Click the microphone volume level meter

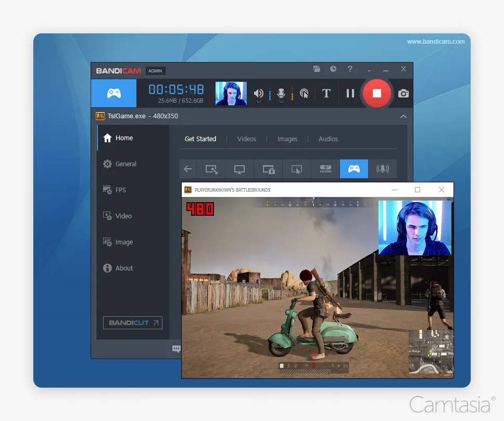292,94
